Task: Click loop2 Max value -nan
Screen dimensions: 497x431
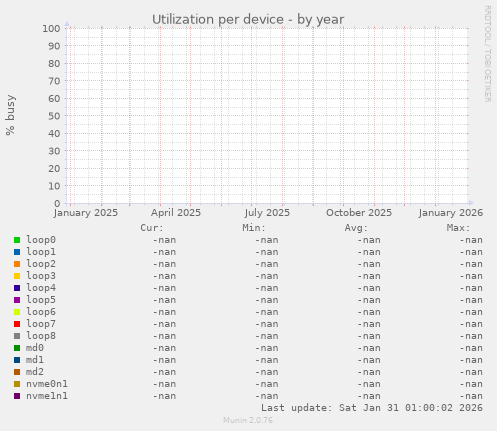Action: (x=471, y=264)
